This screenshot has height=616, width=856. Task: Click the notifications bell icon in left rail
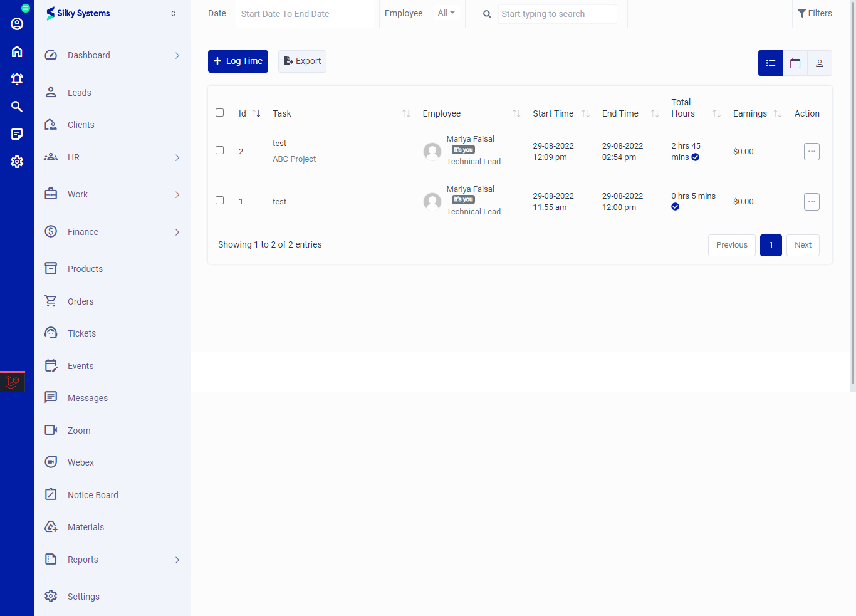17,79
